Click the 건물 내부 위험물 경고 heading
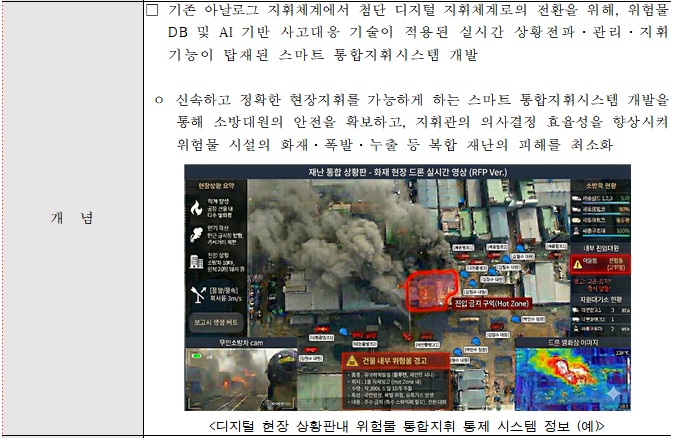The height and width of the screenshot is (438, 682). tap(394, 361)
